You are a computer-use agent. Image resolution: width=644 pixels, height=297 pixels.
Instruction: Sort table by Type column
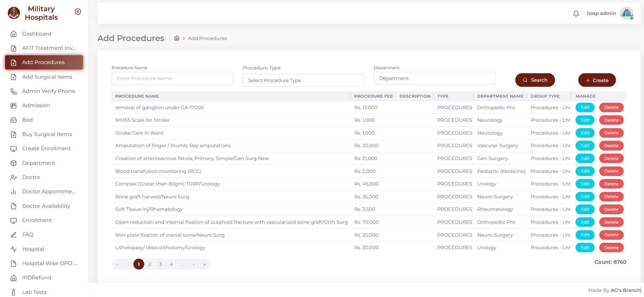[473, 96]
